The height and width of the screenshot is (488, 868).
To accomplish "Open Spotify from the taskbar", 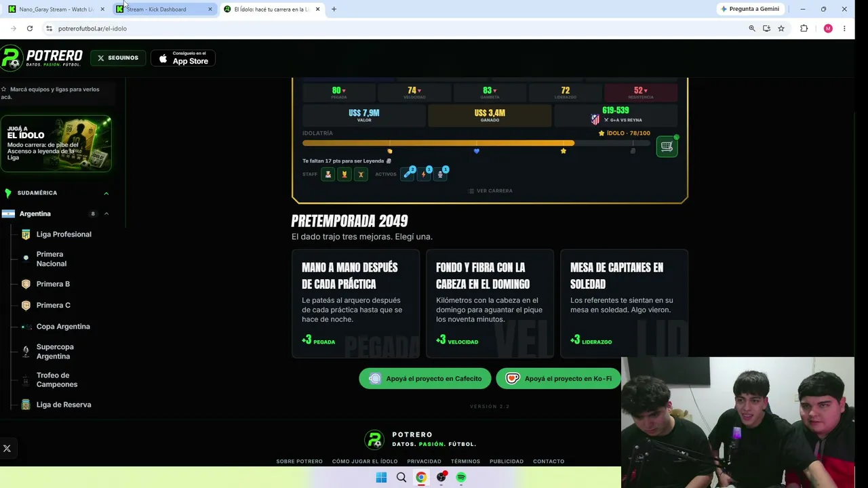I will (461, 478).
